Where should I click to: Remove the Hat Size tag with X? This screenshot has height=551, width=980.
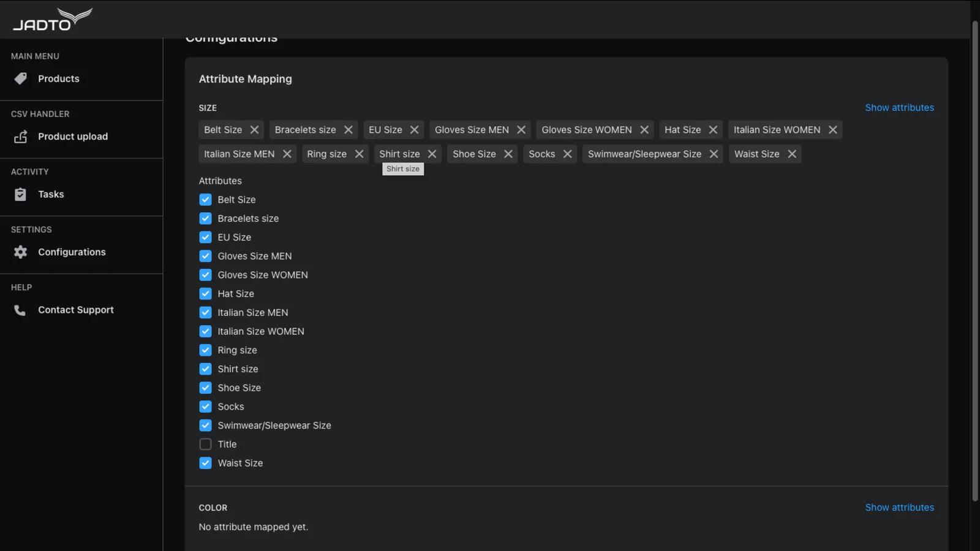pyautogui.click(x=713, y=130)
